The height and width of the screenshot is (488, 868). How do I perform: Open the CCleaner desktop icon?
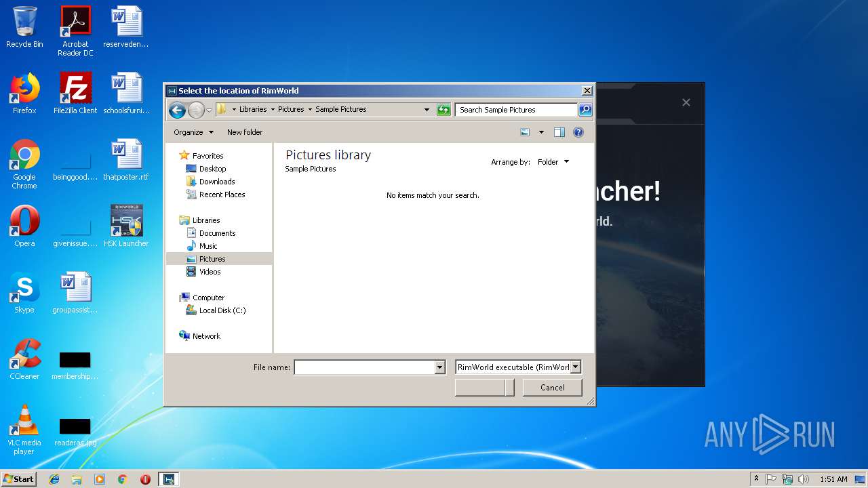[24, 359]
